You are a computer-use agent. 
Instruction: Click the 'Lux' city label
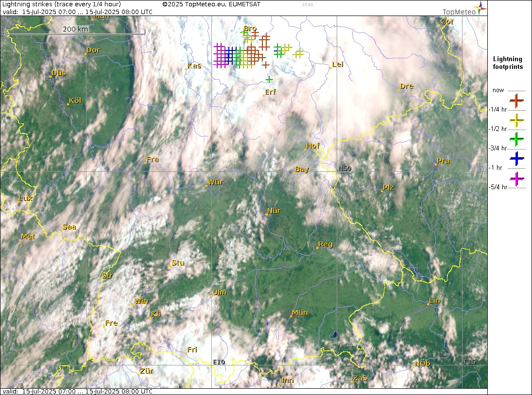(x=26, y=198)
